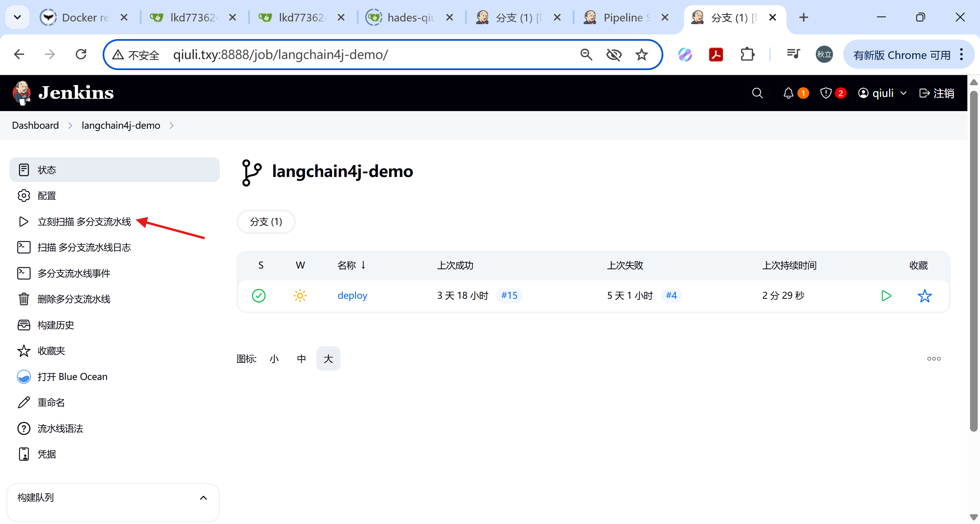Viewport: 980px width, 524px height.
Task: Open 删除多分支流水线 trash item
Action: 73,299
